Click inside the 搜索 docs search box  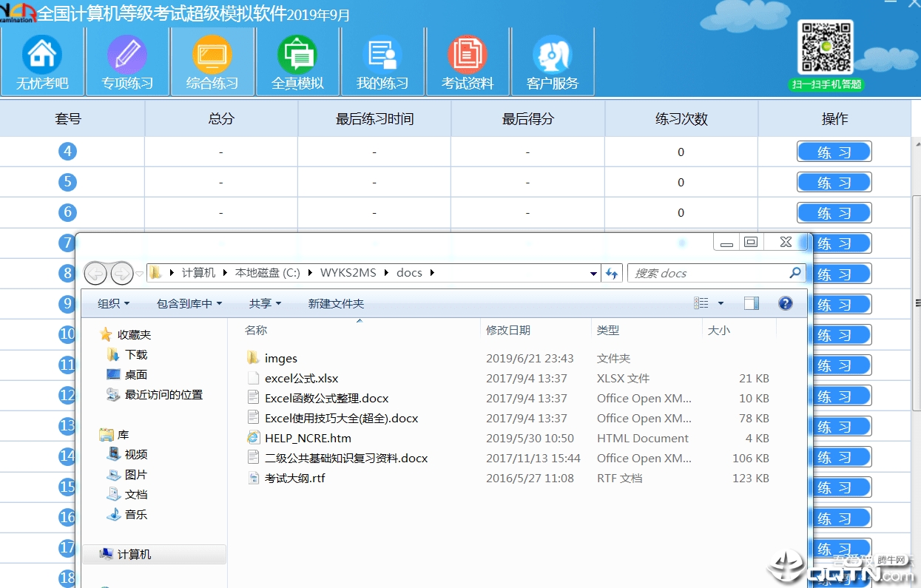710,273
